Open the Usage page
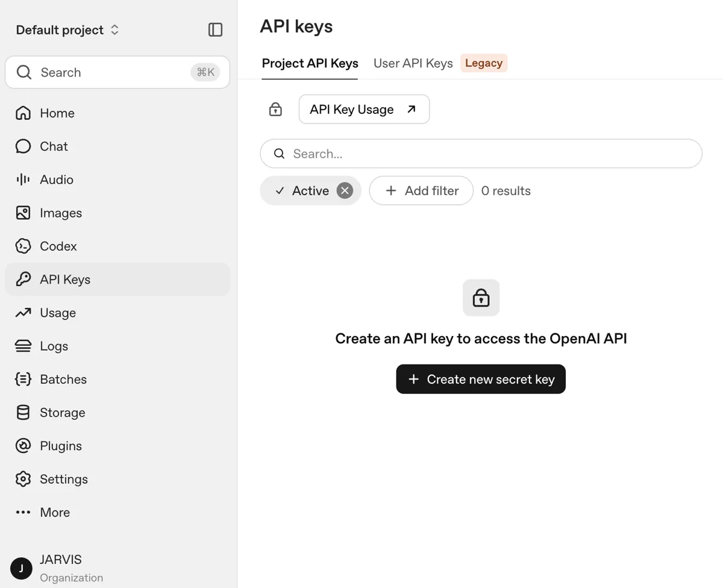Viewport: 723px width, 588px height. (x=117, y=313)
